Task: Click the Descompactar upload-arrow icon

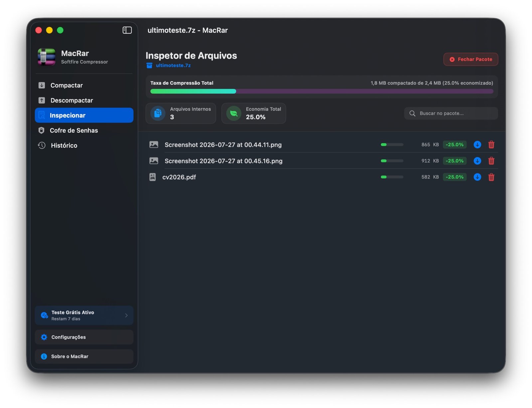Action: point(42,100)
